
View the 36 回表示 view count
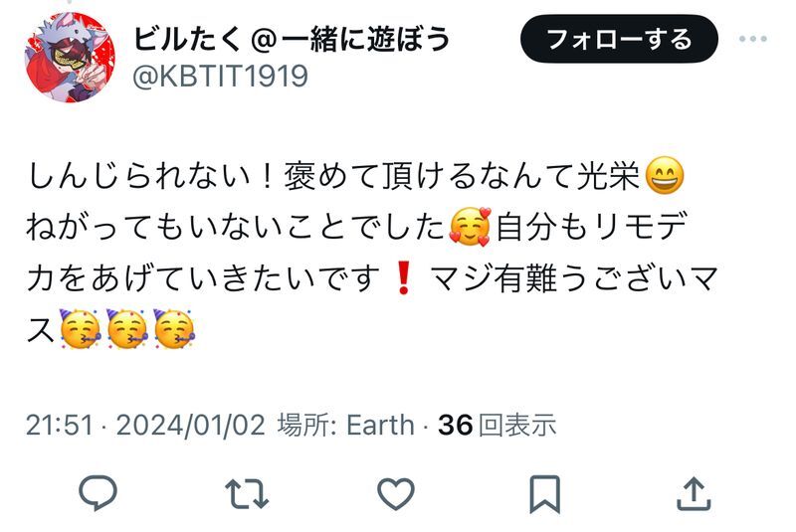[x=497, y=425]
